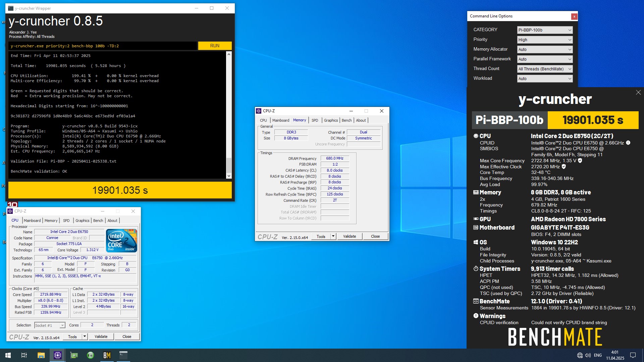Image resolution: width=644 pixels, height=362 pixels.
Task: Click the DRAM Frequency value 680.0 MHz
Action: 335,158
